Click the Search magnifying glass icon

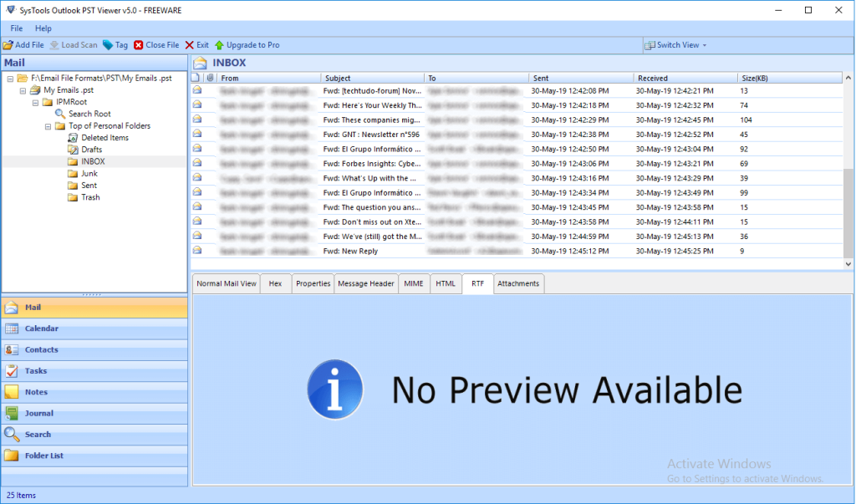click(x=12, y=435)
